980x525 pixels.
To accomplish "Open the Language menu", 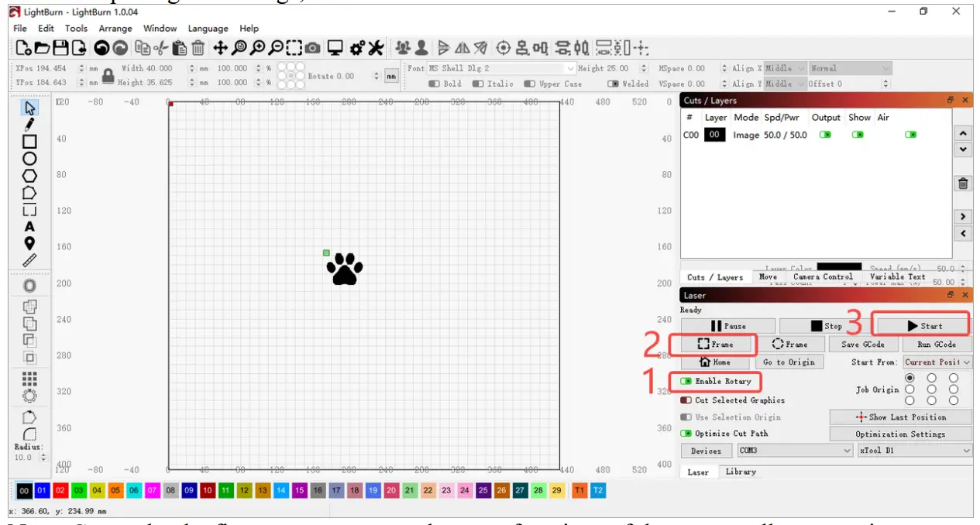I will (x=208, y=28).
